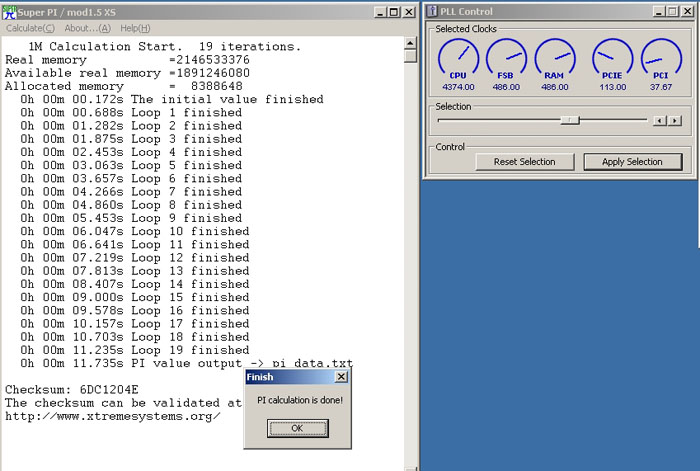Click the Reset Selection button
This screenshot has width=700, height=471.
pos(525,162)
